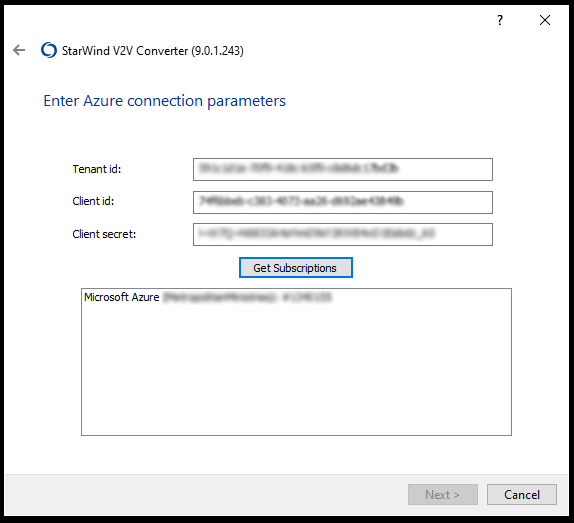Click the StarWind V2V Converter title text
574x523 pixels.
125,51
